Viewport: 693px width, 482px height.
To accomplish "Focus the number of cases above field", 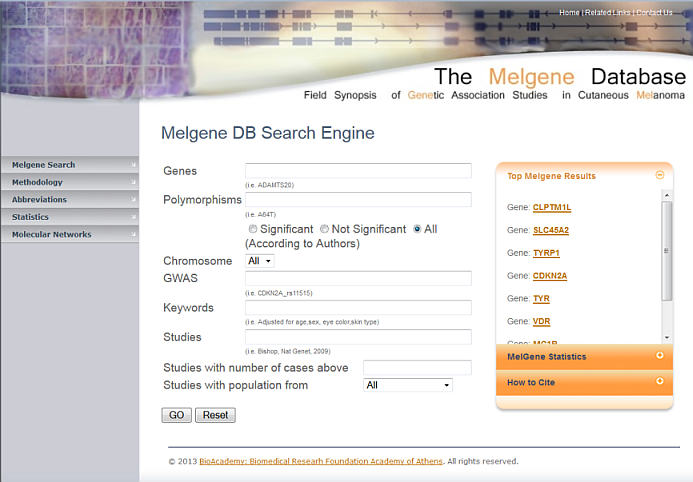I will 417,368.
